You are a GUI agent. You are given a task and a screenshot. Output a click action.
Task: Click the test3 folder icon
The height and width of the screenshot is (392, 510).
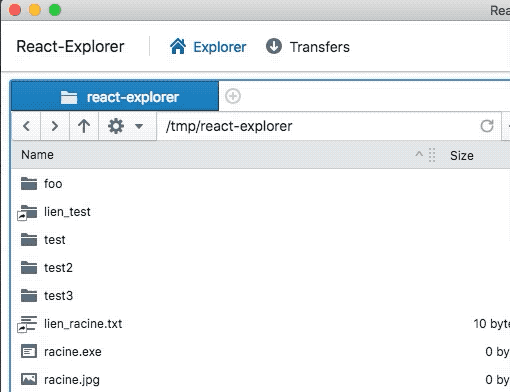click(x=29, y=295)
